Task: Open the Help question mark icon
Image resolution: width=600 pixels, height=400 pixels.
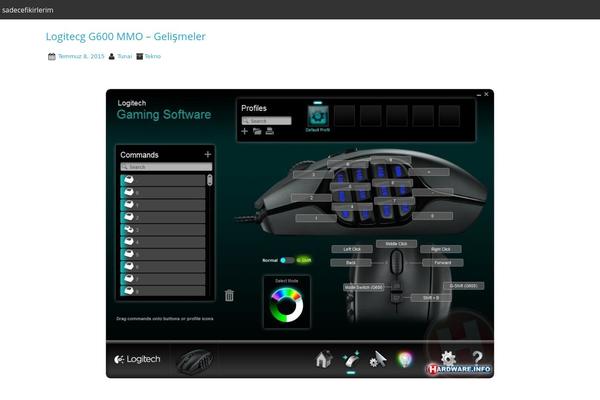Action: point(477,358)
